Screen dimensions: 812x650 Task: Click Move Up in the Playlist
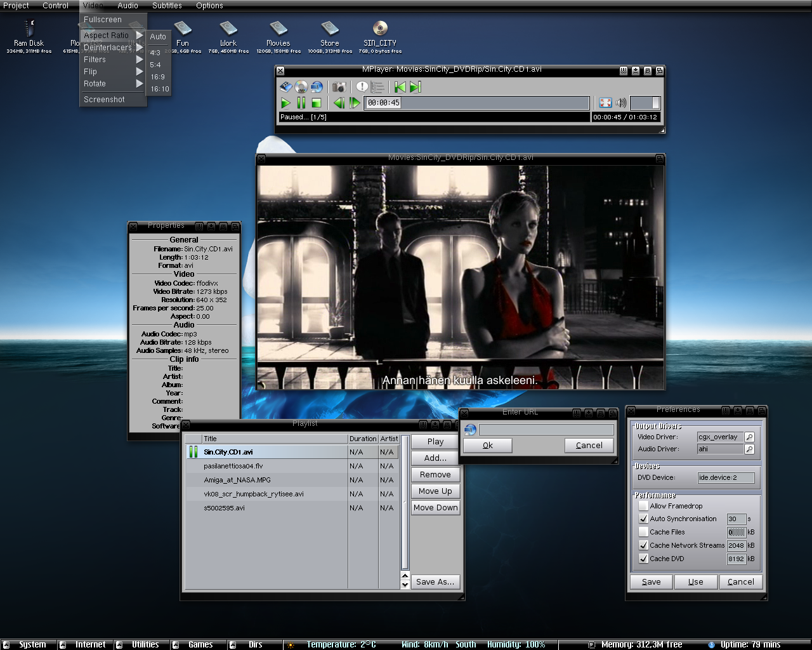[435, 491]
